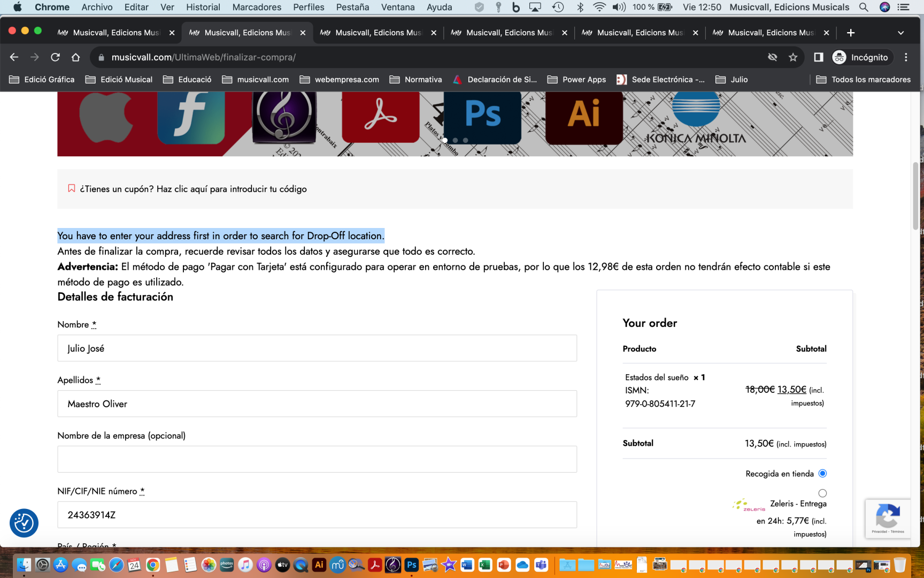Launch App Store from the dock
Viewport: 924px width, 578px height.
coord(61,565)
